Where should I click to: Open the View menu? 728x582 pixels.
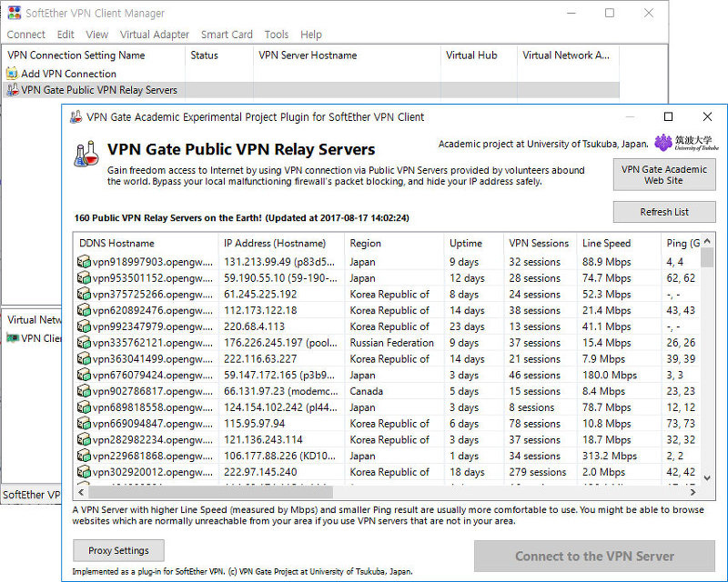pos(96,35)
